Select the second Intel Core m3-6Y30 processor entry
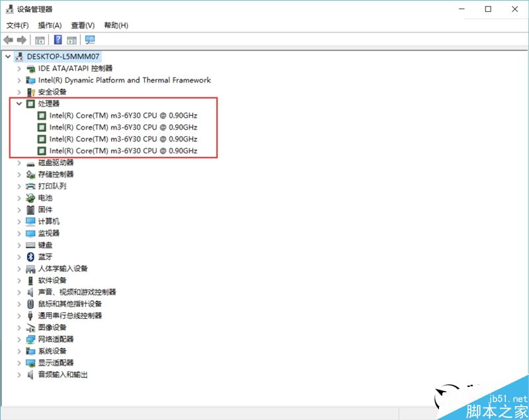The image size is (529, 420). tap(123, 127)
